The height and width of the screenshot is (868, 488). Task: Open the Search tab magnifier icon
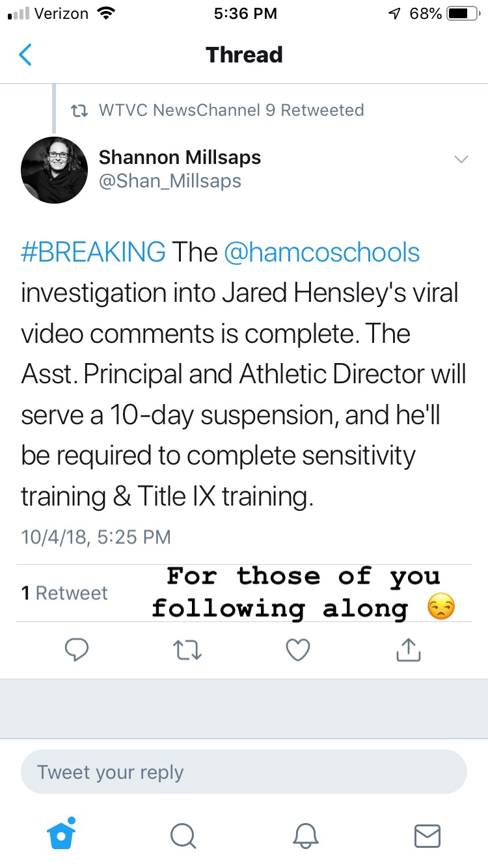183,836
